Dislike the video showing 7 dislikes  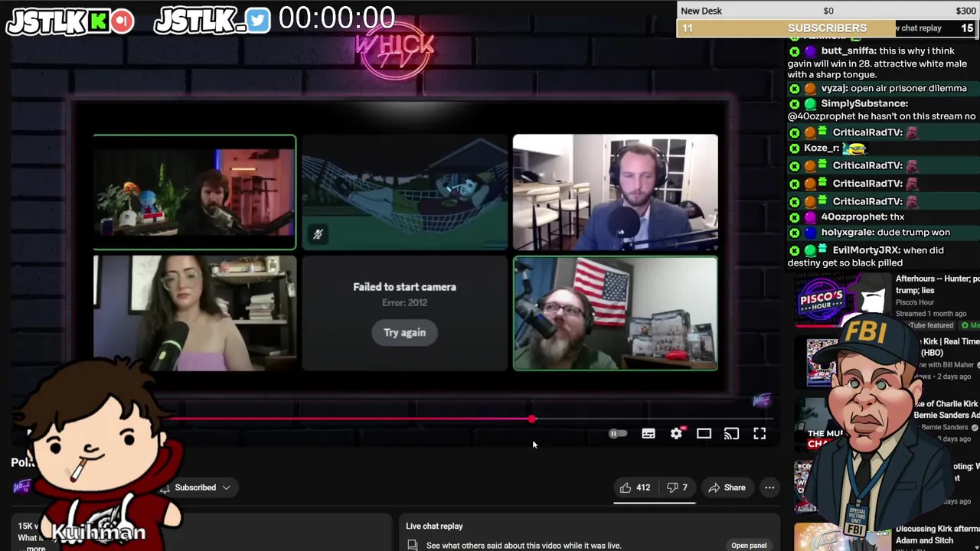coord(677,487)
